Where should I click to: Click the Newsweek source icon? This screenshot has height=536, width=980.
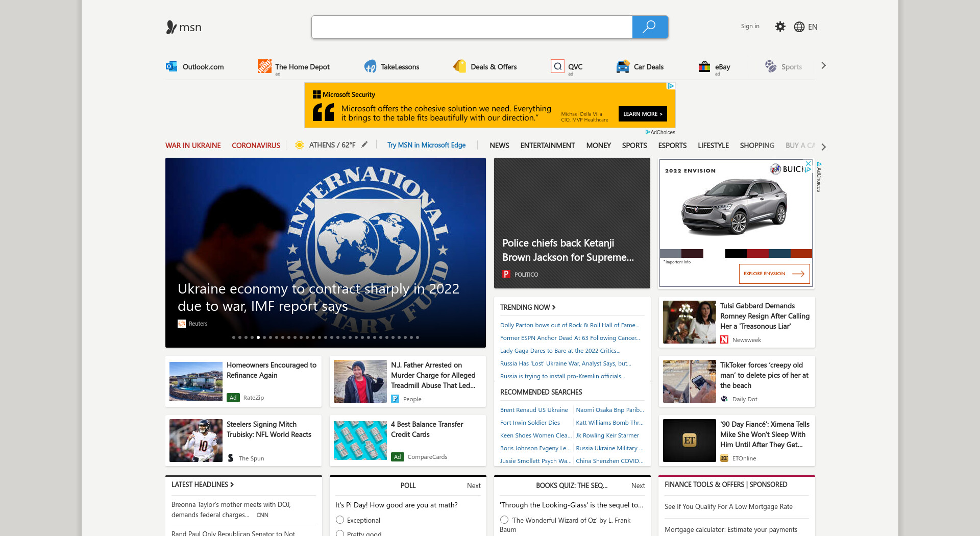724,339
